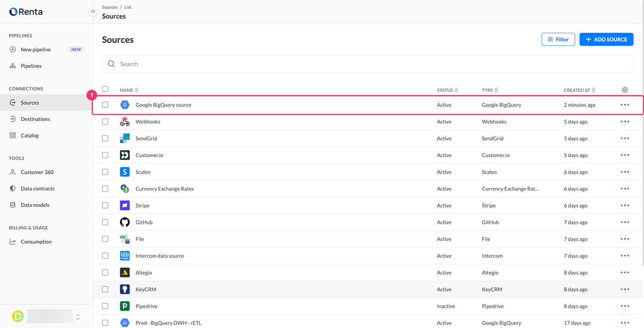Check the Webhooks row checkbox
The height and width of the screenshot is (328, 644).
tap(105, 122)
